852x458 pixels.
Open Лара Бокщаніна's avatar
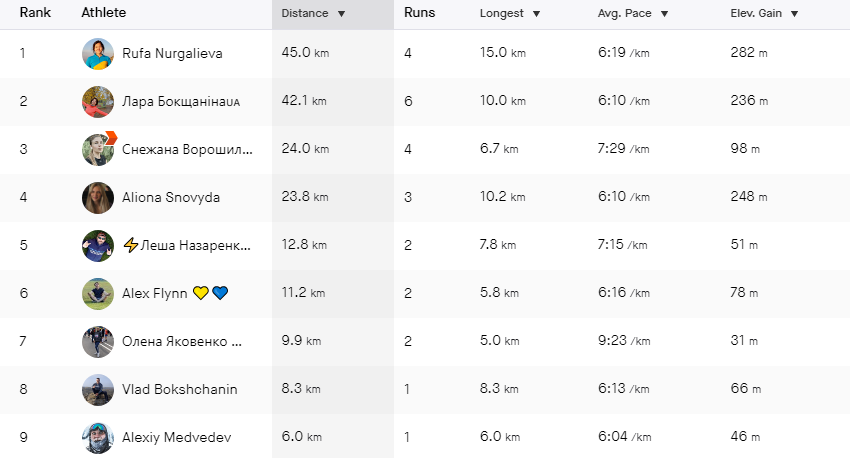(98, 102)
